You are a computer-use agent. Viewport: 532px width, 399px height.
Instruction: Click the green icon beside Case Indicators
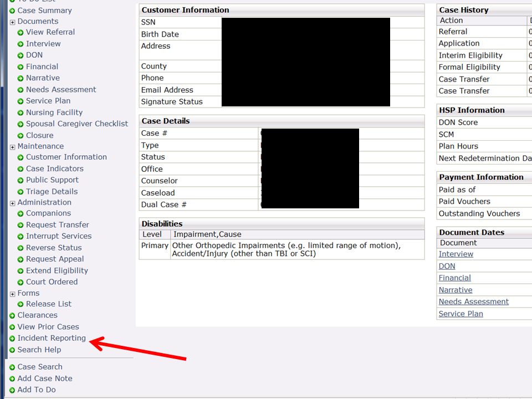click(21, 169)
